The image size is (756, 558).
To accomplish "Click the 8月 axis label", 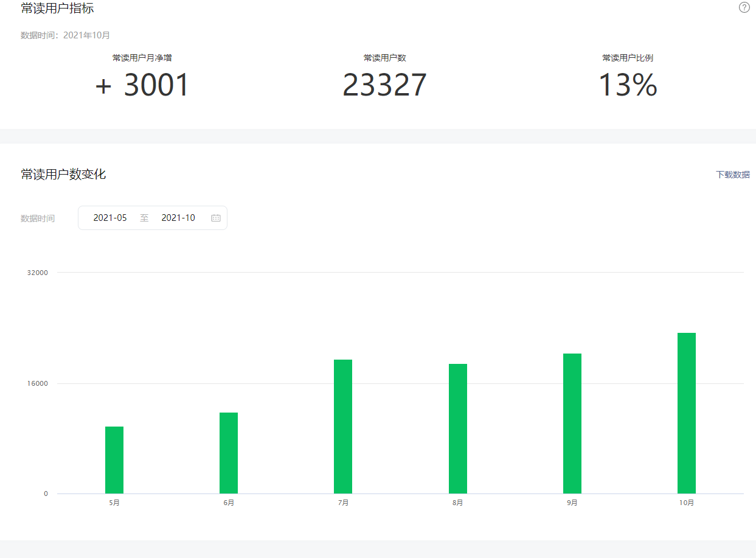I will pos(458,503).
